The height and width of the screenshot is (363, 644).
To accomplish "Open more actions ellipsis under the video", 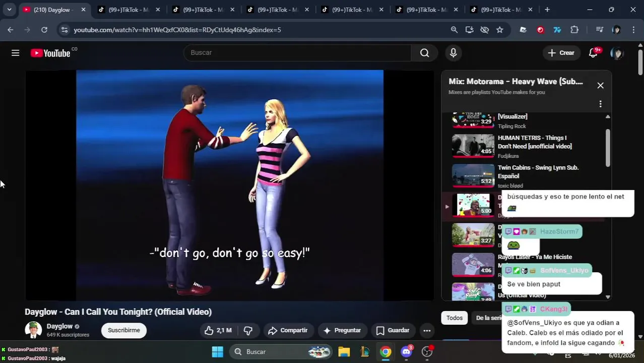I will point(427,331).
